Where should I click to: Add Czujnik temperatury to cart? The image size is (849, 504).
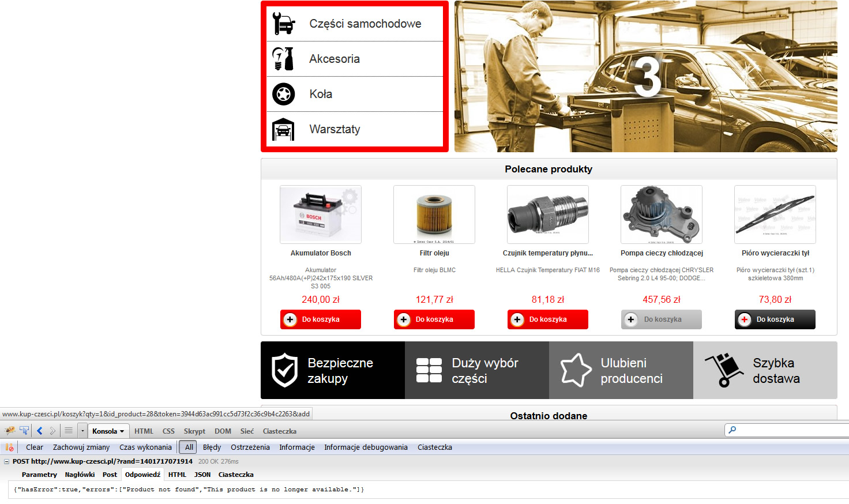click(x=548, y=319)
